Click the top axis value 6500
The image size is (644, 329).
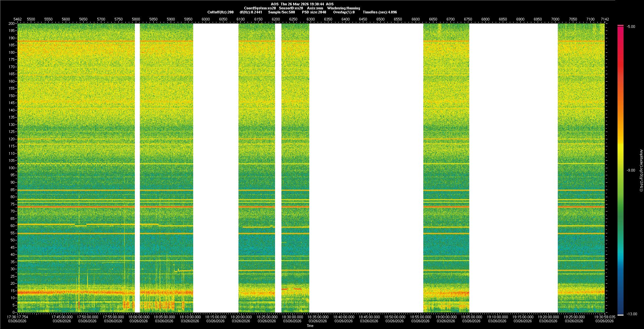point(380,19)
